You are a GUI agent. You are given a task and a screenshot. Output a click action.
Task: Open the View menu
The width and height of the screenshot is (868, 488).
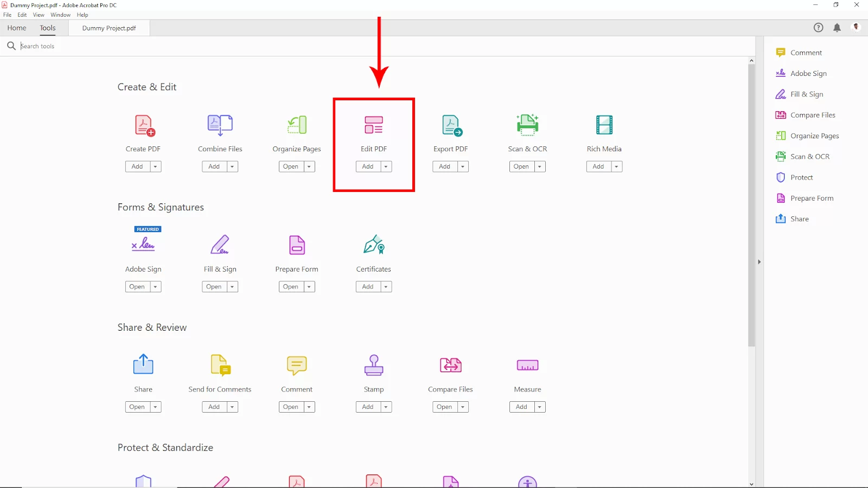[39, 15]
